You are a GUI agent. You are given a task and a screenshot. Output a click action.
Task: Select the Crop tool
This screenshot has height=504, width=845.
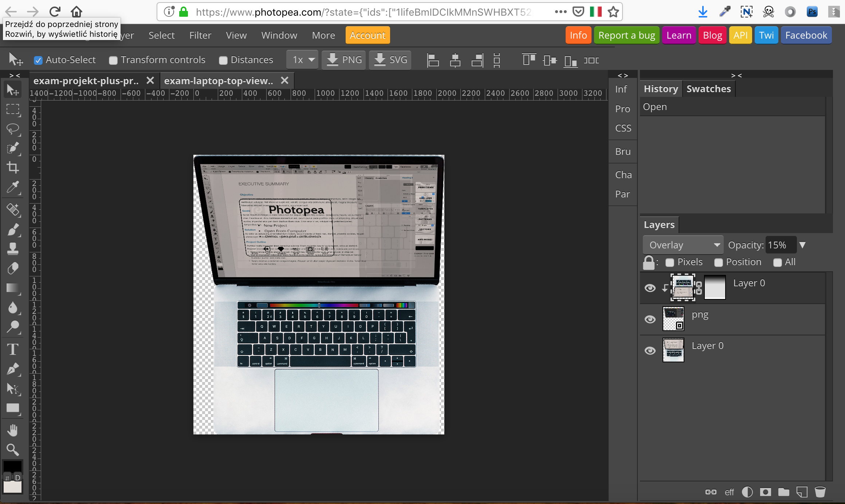(x=13, y=168)
